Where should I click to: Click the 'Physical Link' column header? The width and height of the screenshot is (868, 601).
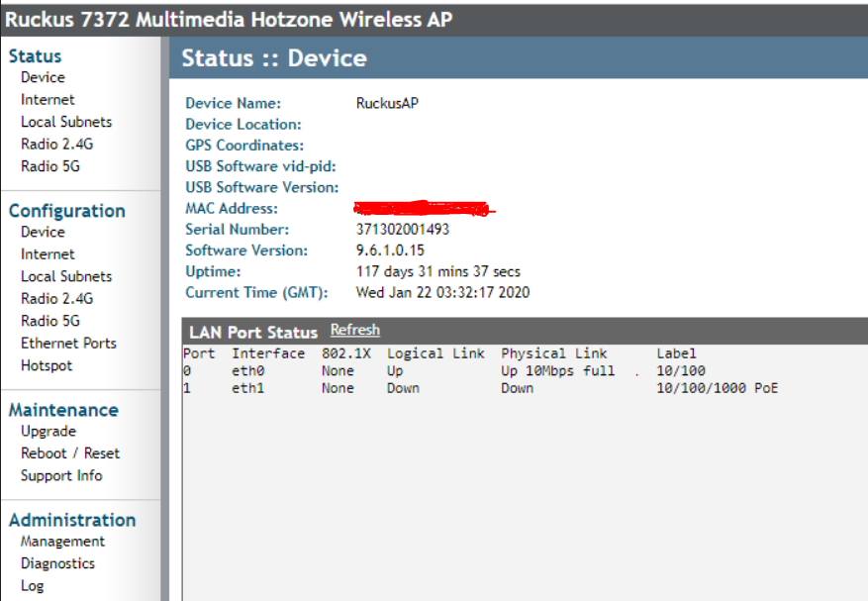pyautogui.click(x=554, y=353)
